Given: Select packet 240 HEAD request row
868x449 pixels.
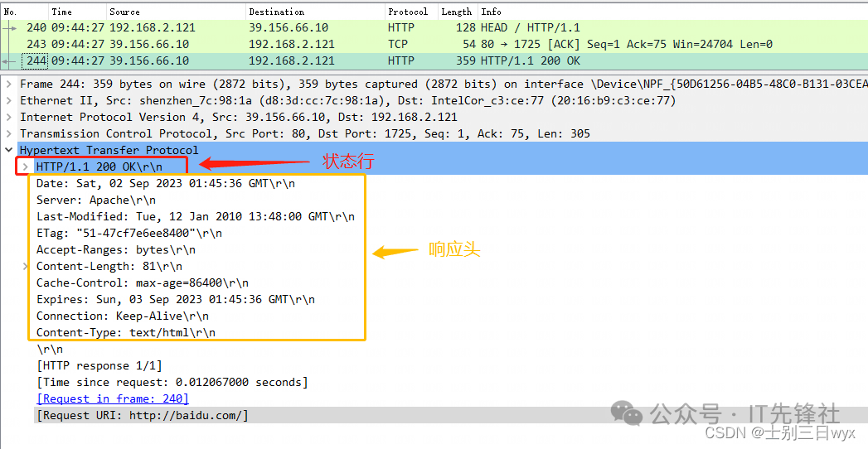Looking at the screenshot, I should click(332, 27).
